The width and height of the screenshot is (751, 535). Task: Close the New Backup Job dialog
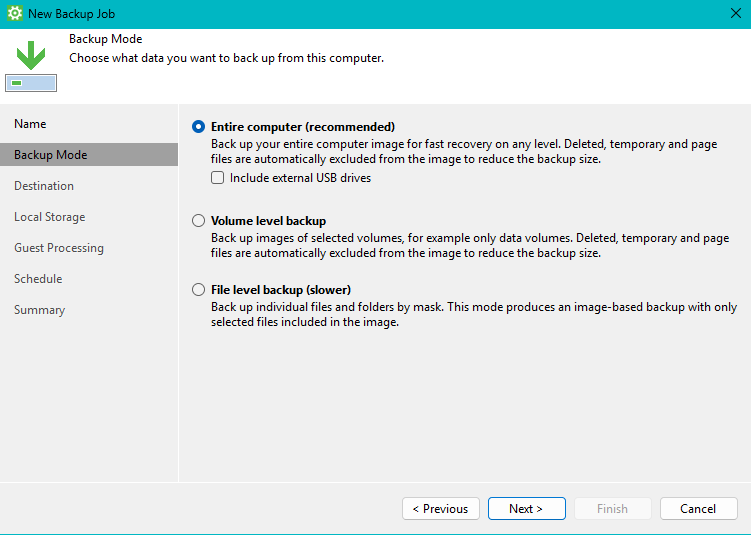pyautogui.click(x=736, y=14)
